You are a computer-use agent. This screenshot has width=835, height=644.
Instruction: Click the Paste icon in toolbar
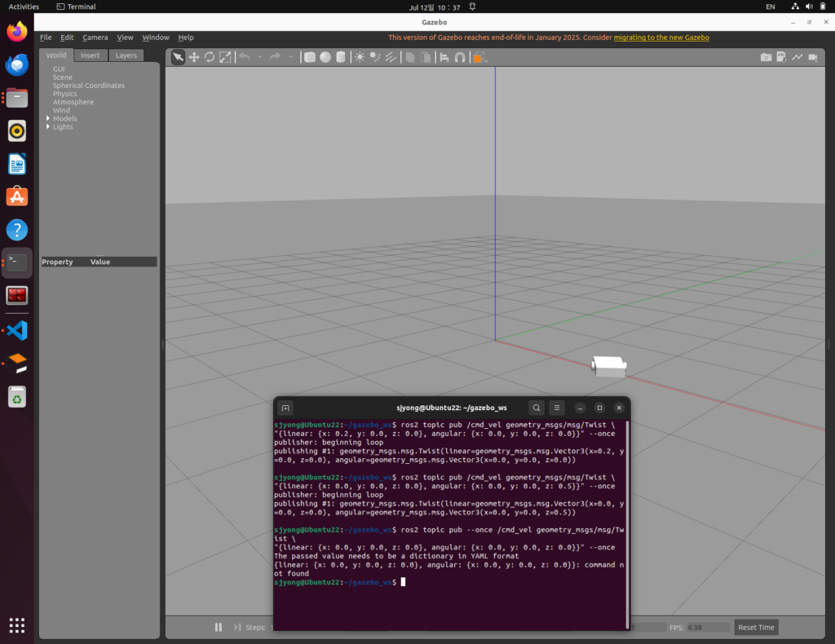pos(426,57)
